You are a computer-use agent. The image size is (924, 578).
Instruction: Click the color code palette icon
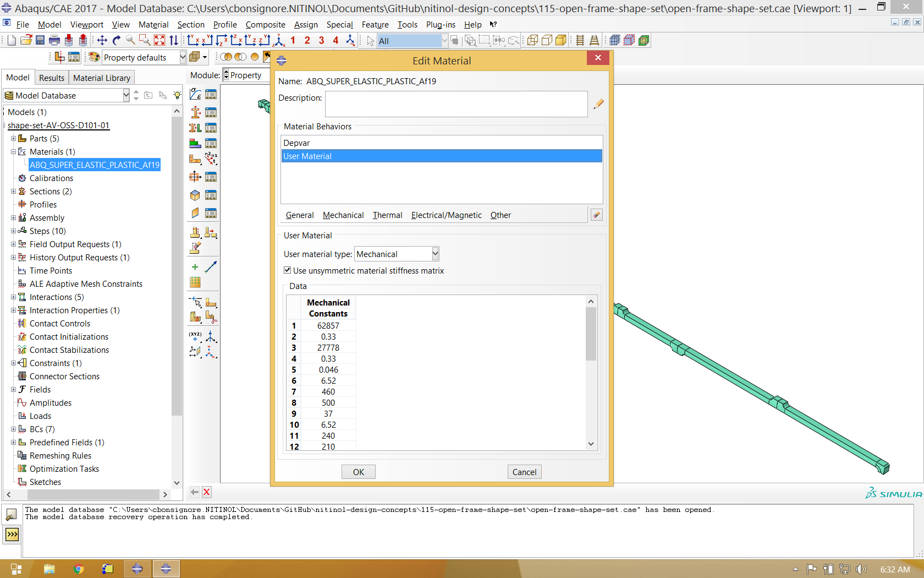tap(94, 57)
